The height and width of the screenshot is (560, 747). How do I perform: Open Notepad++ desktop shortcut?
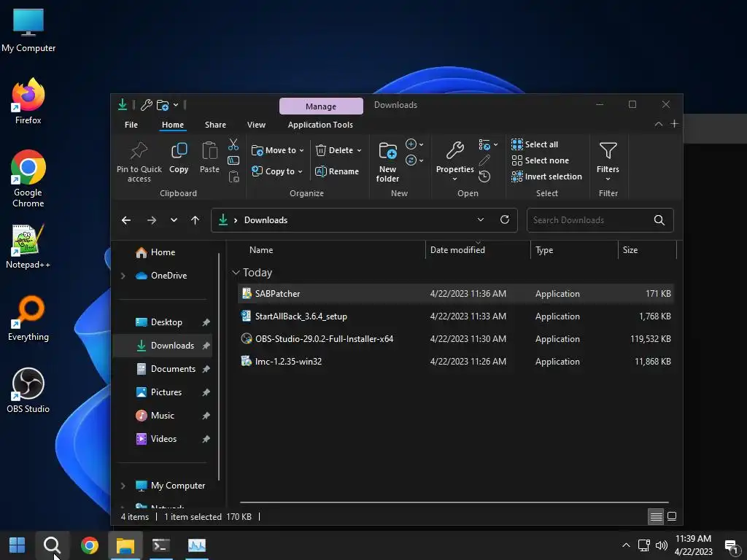[x=28, y=246]
